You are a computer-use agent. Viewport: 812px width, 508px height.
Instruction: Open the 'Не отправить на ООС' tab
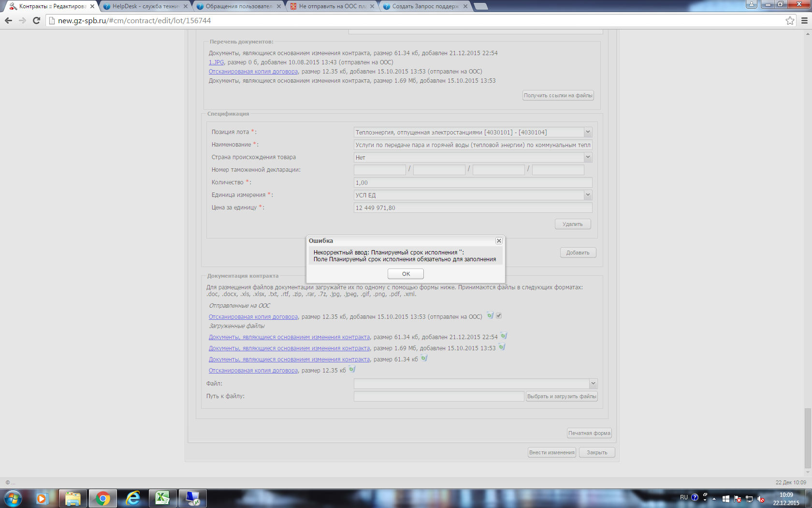[332, 6]
